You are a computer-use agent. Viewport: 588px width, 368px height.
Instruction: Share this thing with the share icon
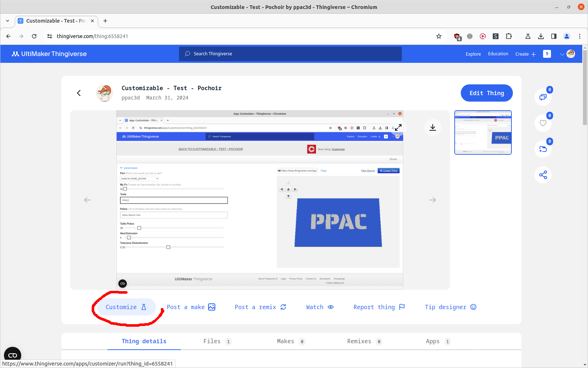coord(543,175)
